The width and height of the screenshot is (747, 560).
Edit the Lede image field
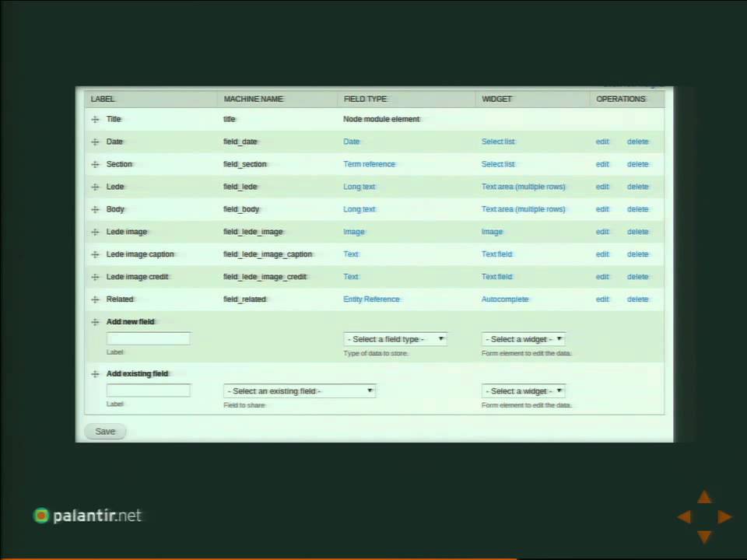[x=602, y=232]
